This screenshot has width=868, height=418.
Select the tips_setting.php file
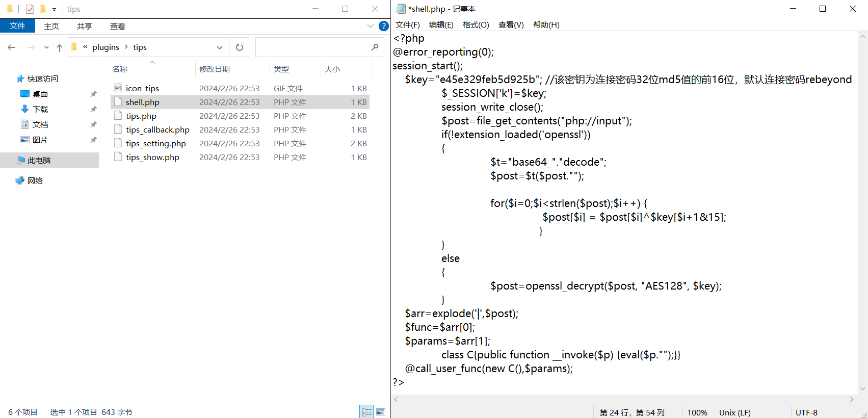tap(240, 143)
